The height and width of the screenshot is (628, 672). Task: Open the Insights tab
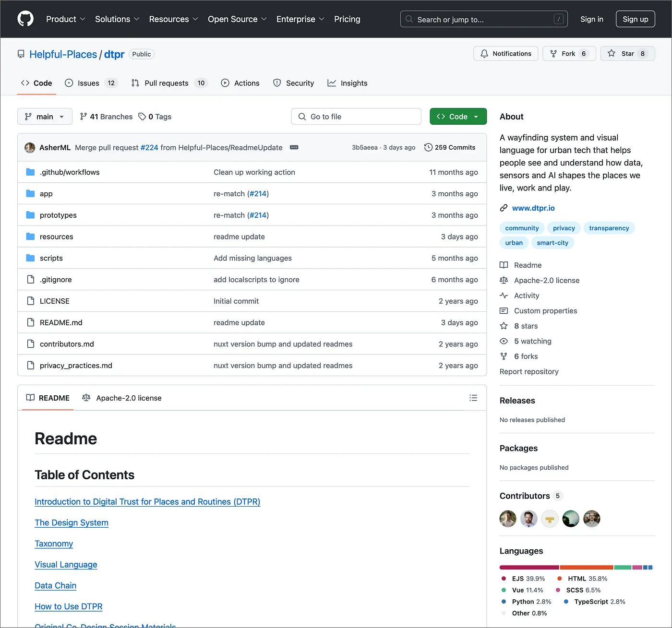(348, 83)
